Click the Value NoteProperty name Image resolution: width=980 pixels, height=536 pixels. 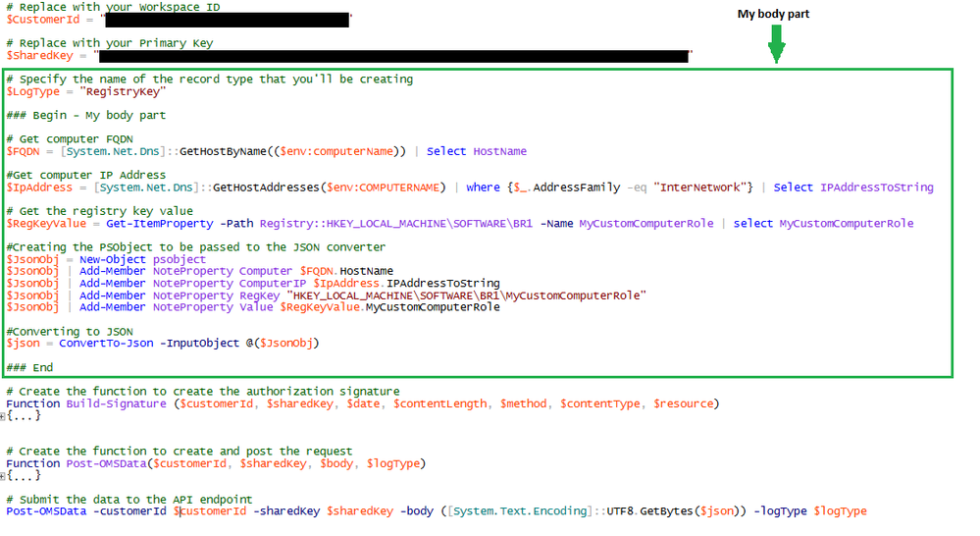[256, 307]
